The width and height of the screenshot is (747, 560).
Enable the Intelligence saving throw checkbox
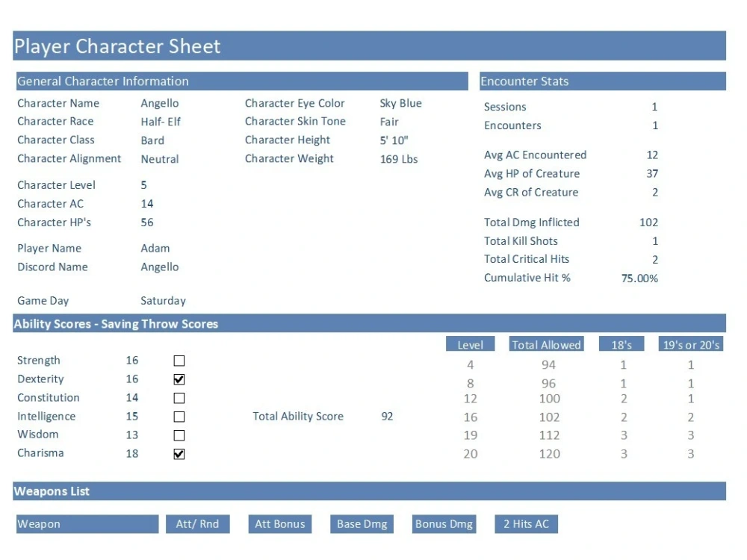tap(179, 417)
